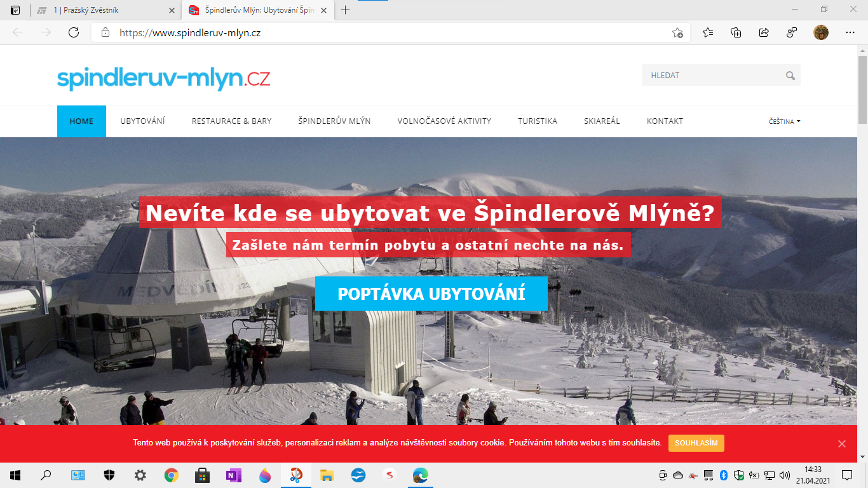Accept cookies by clicking SOUHLASÍM

coord(696,444)
